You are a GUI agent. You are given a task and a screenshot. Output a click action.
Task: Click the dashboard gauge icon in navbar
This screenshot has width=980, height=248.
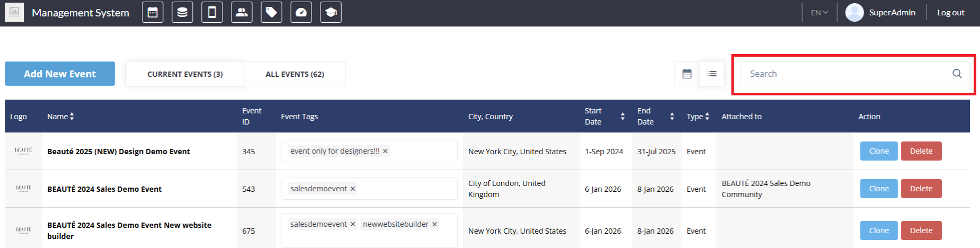tap(301, 13)
